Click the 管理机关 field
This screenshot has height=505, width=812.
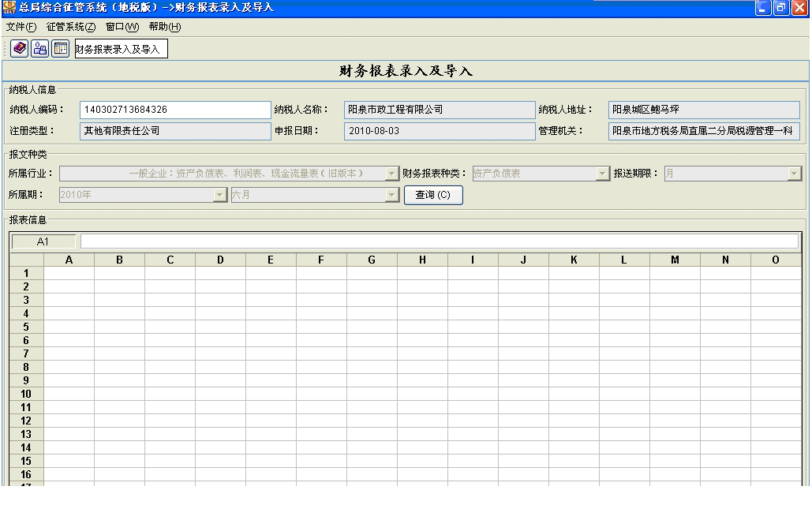pos(704,130)
